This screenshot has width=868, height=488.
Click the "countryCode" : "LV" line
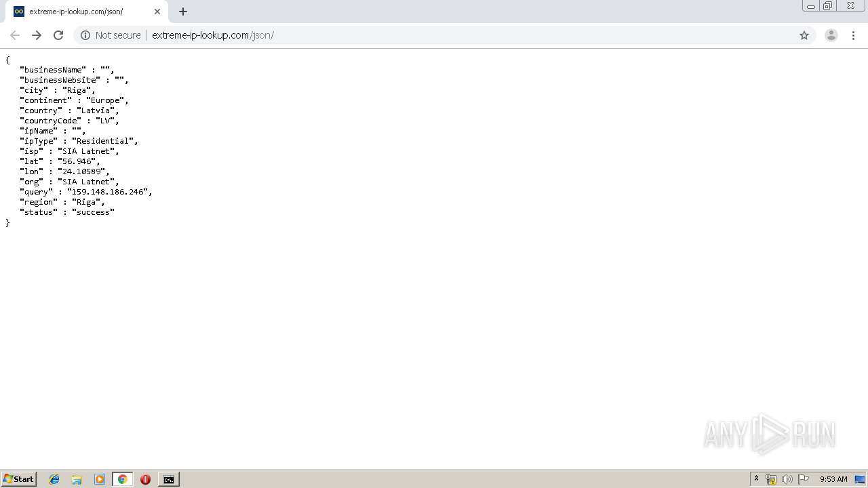[x=69, y=121]
